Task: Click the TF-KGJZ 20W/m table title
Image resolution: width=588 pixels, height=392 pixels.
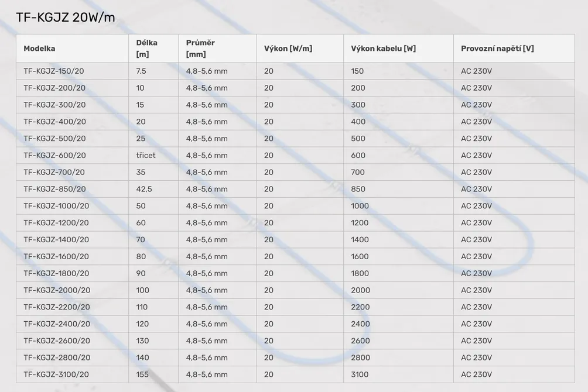Action: point(66,18)
